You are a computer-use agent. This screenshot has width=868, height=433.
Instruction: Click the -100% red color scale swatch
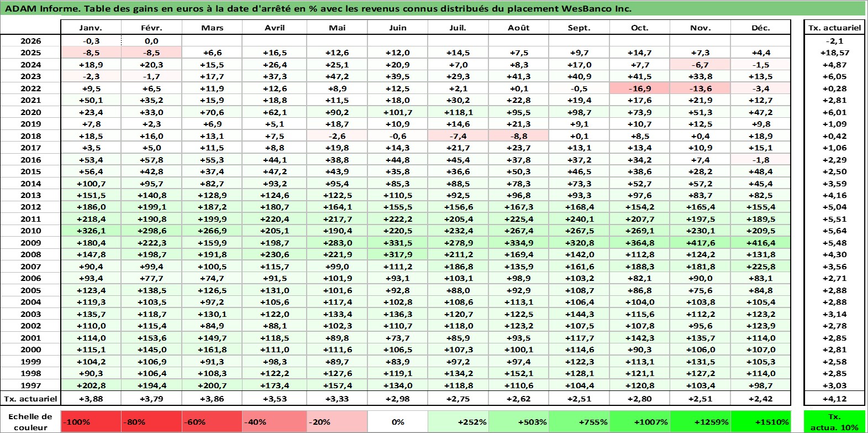click(91, 421)
